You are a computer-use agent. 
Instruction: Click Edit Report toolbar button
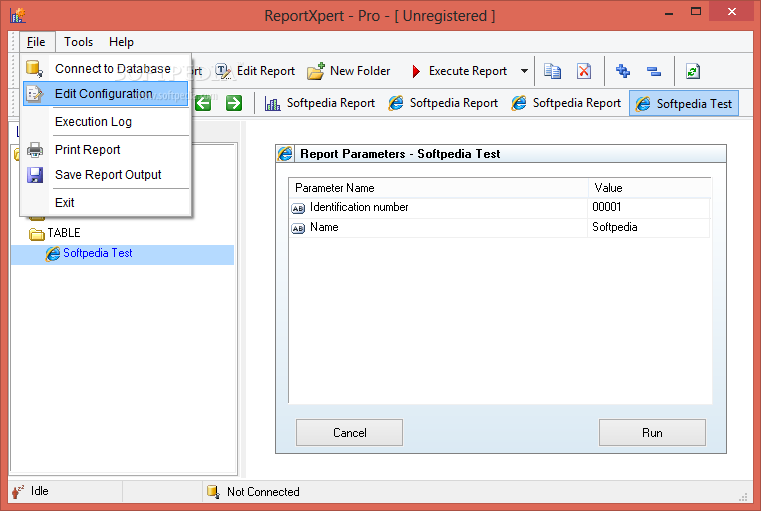pos(255,71)
